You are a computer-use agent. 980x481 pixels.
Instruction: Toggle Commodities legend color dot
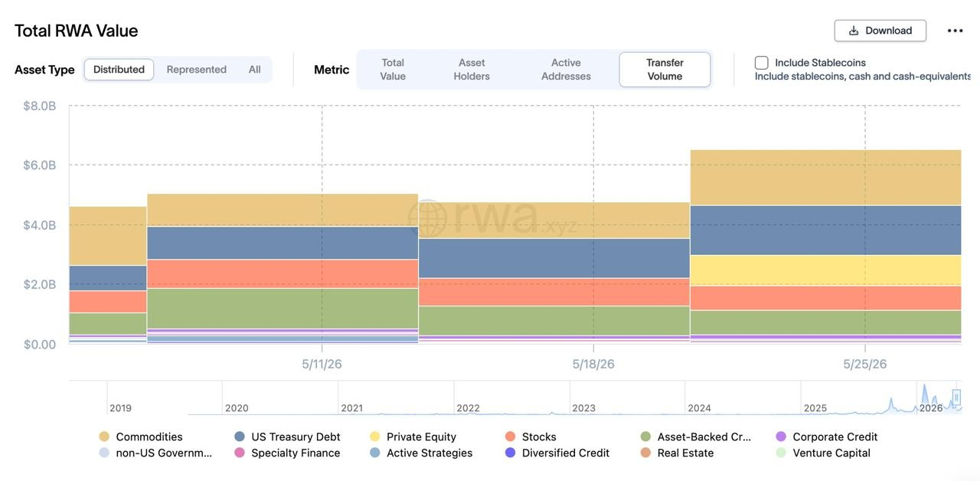click(104, 437)
